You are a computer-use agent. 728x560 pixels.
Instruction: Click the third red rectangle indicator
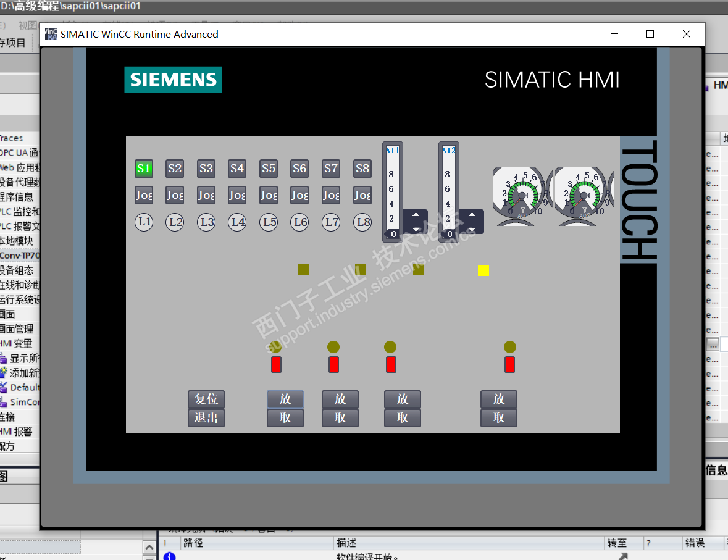(391, 364)
